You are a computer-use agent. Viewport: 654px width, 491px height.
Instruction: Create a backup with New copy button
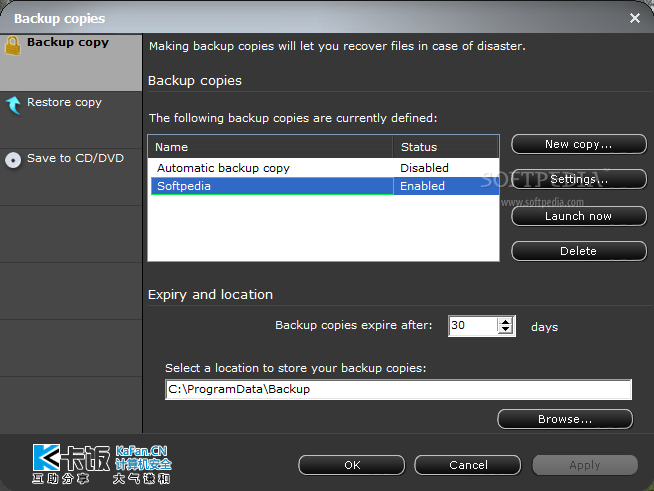pyautogui.click(x=579, y=144)
